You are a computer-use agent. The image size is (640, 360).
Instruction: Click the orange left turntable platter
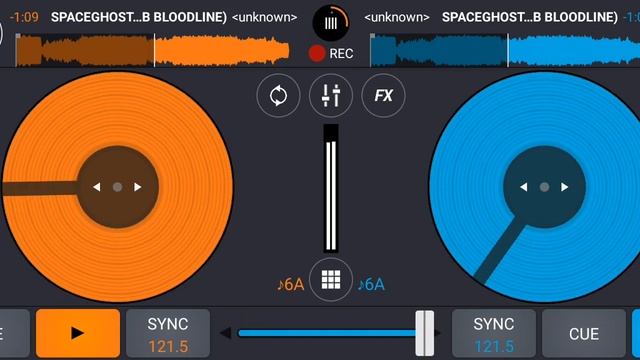click(118, 187)
